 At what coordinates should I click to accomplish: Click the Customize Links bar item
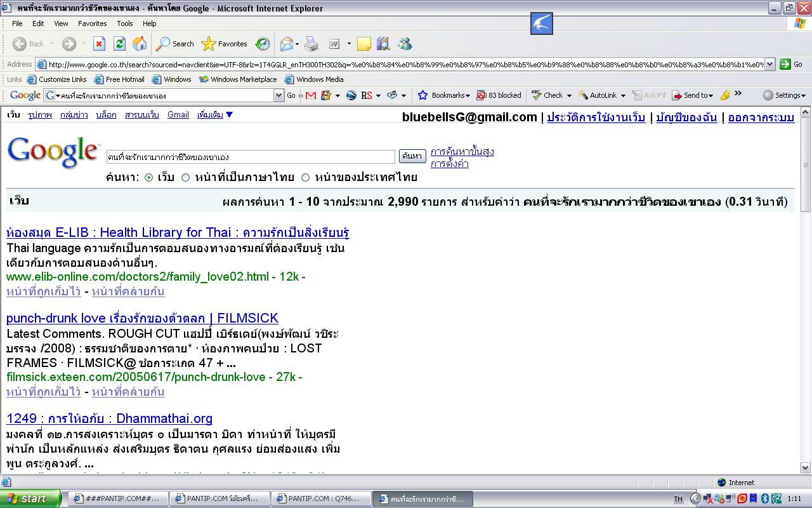(x=56, y=79)
